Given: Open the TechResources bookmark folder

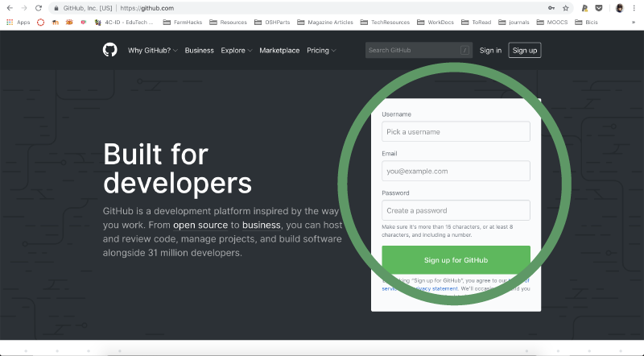Looking at the screenshot, I should (x=386, y=23).
